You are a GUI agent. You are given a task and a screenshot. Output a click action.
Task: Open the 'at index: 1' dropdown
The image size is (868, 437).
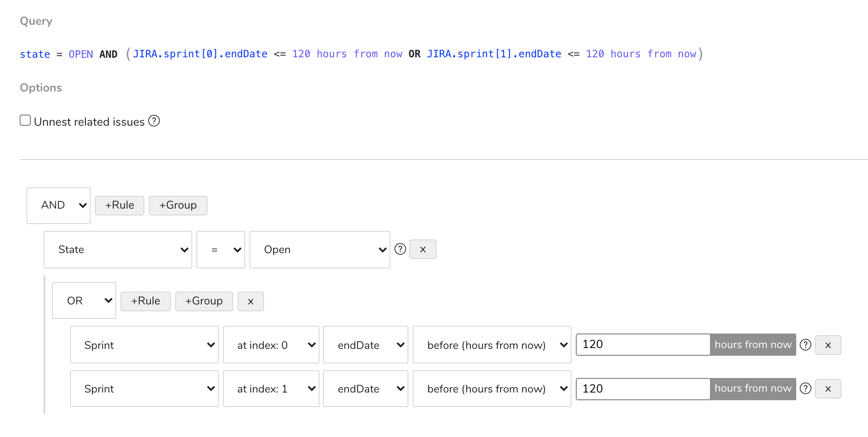point(271,389)
